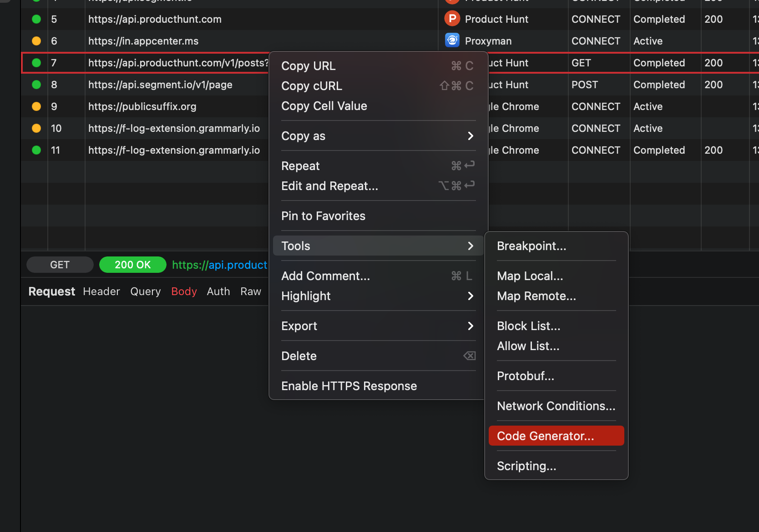Open the Code Generator tool

(545, 436)
